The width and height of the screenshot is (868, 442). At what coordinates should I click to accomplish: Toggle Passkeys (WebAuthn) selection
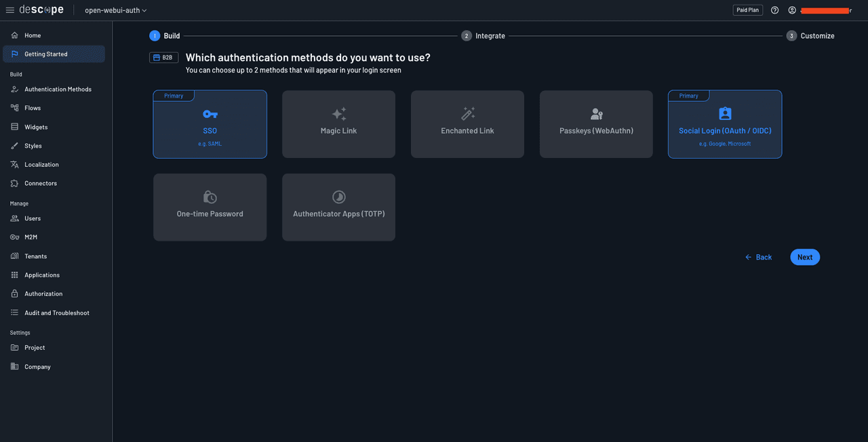[x=596, y=124]
